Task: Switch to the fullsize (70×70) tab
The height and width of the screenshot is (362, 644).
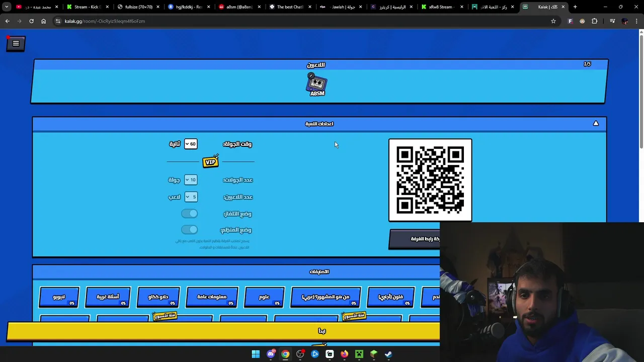Action: [x=138, y=7]
